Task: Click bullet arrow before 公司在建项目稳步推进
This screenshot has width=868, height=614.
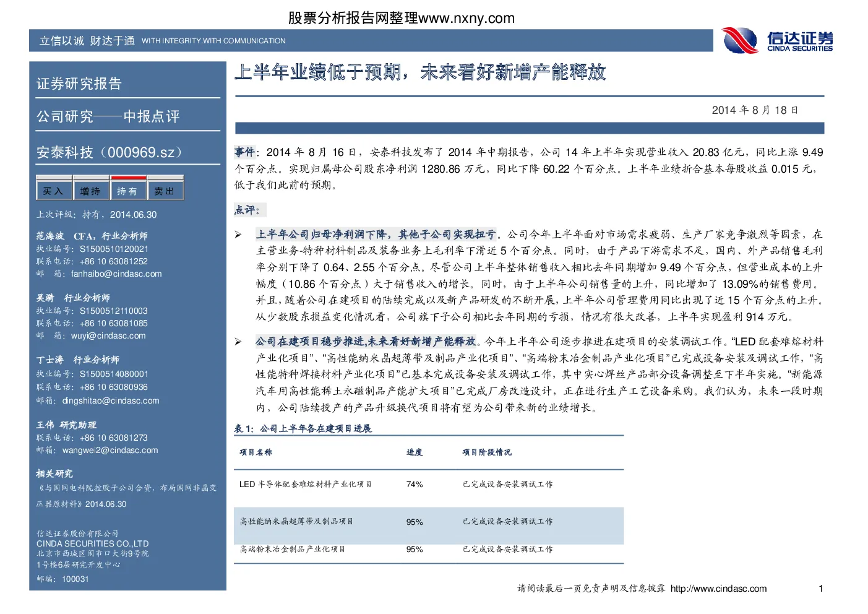Action: click(238, 342)
